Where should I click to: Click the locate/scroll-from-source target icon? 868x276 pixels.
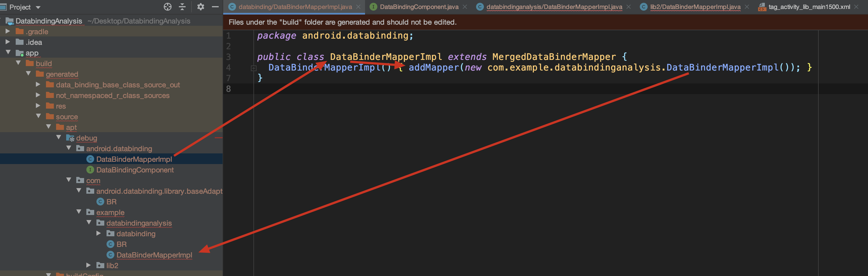click(167, 7)
